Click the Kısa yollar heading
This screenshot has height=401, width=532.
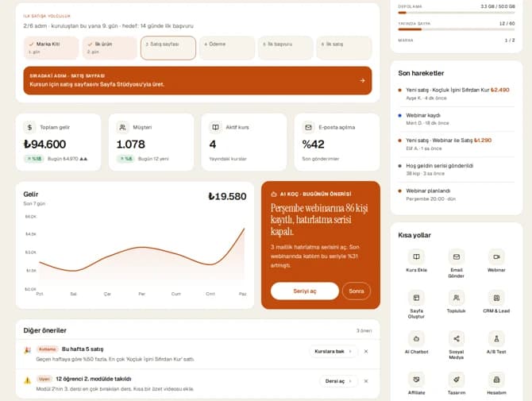414,235
